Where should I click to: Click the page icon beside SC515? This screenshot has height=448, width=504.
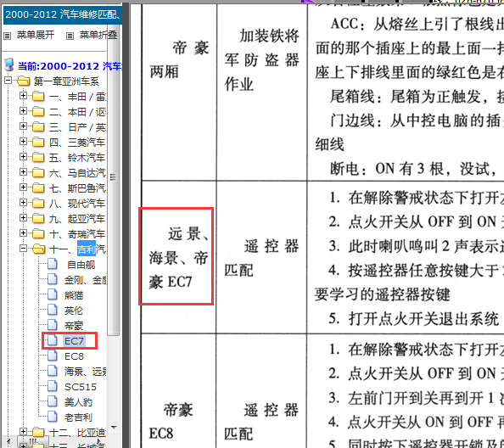point(53,386)
